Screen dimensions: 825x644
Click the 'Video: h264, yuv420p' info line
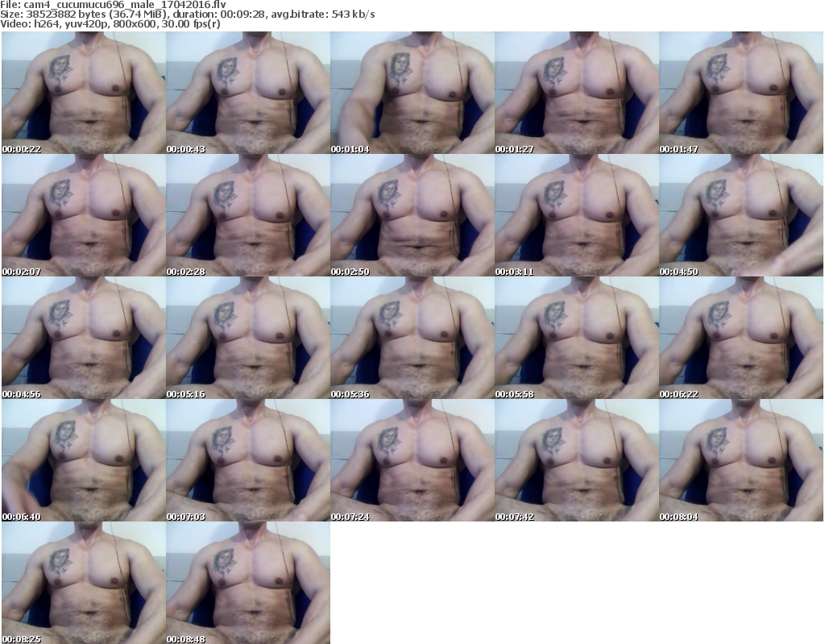[110, 23]
